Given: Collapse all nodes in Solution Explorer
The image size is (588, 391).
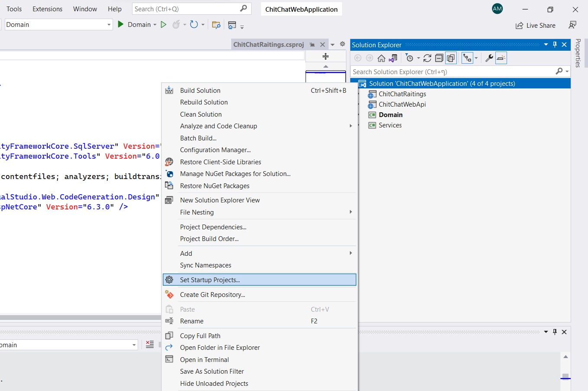Looking at the screenshot, I should [439, 58].
